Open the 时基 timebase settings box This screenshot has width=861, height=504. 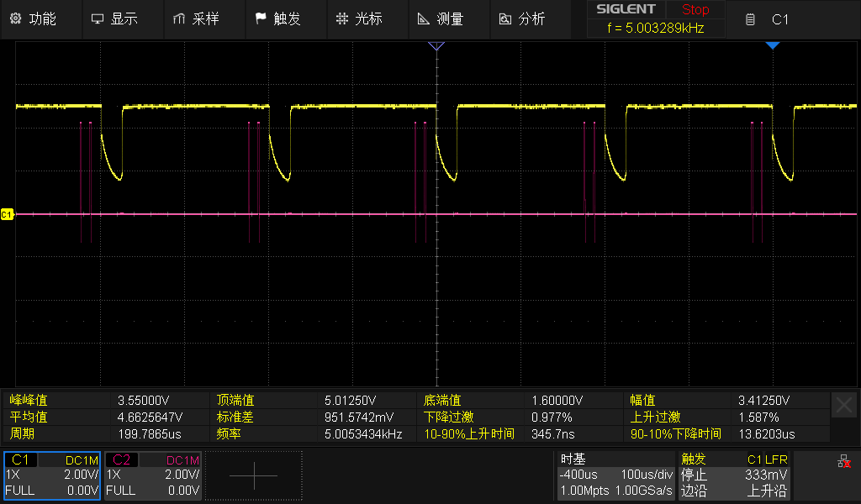pos(616,475)
